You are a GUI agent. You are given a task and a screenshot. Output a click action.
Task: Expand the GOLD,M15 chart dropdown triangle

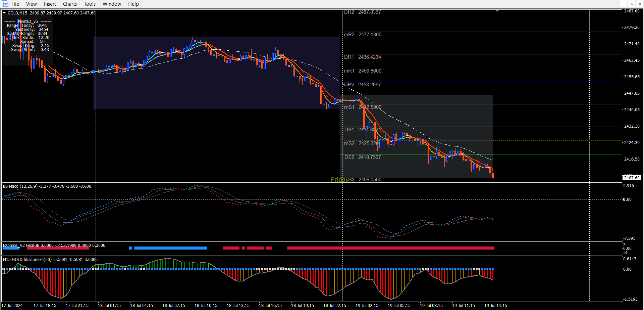pyautogui.click(x=4, y=13)
